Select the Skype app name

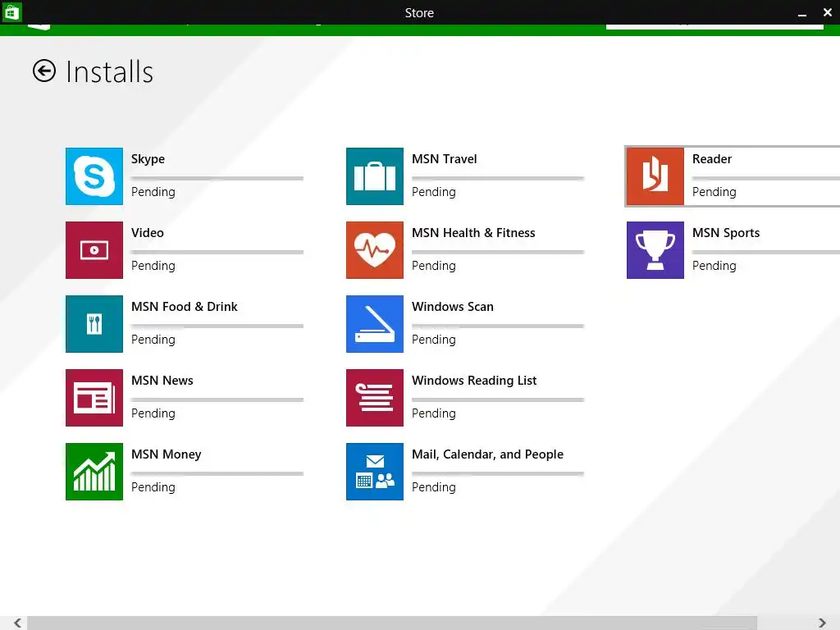tap(148, 159)
